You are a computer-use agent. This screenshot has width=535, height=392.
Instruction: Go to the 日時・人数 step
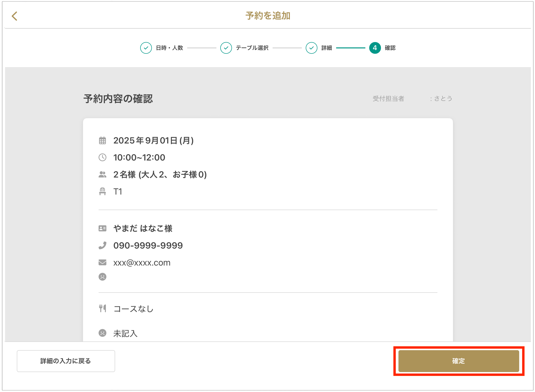(146, 48)
